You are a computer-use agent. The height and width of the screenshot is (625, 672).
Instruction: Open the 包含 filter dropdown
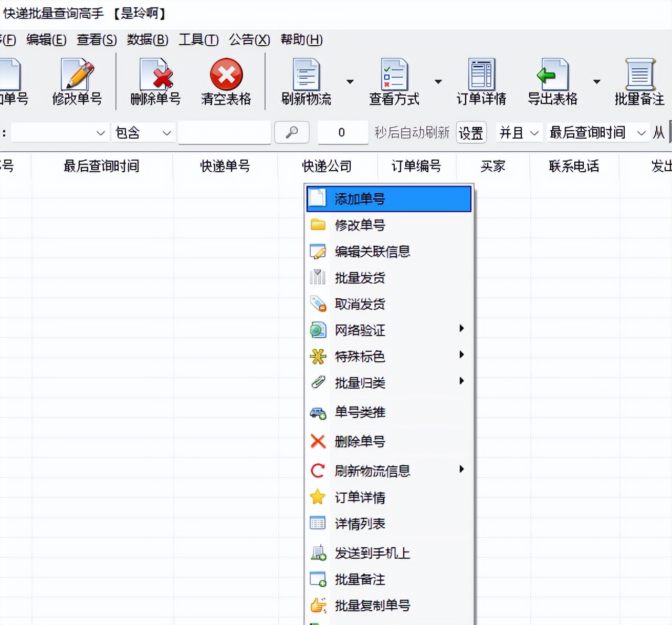pos(143,132)
